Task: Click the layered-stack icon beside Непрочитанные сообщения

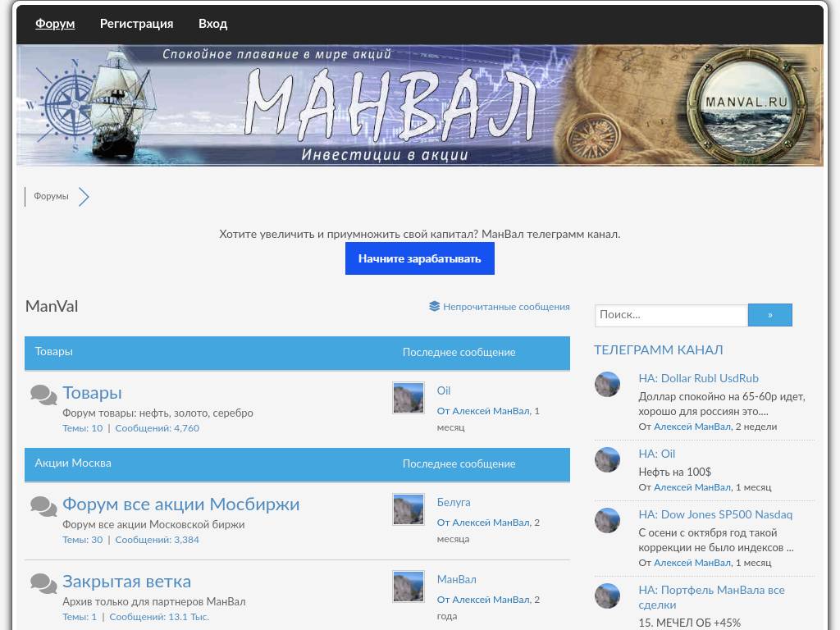Action: pos(434,306)
